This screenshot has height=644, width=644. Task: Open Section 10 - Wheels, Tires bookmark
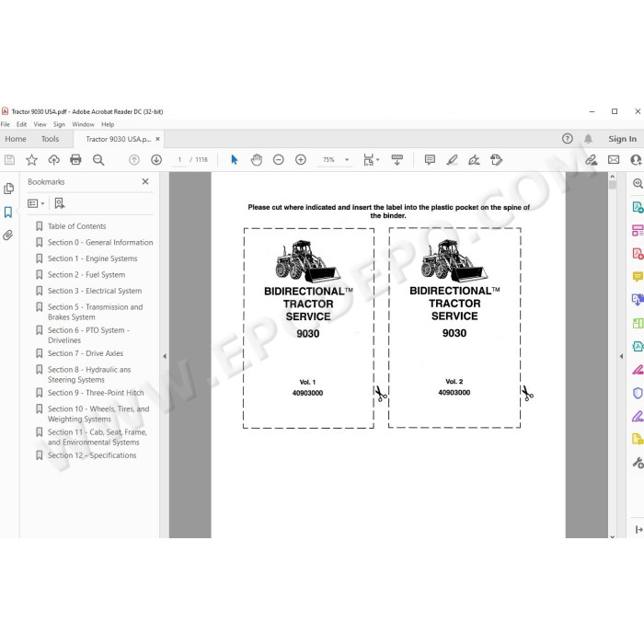click(x=98, y=414)
